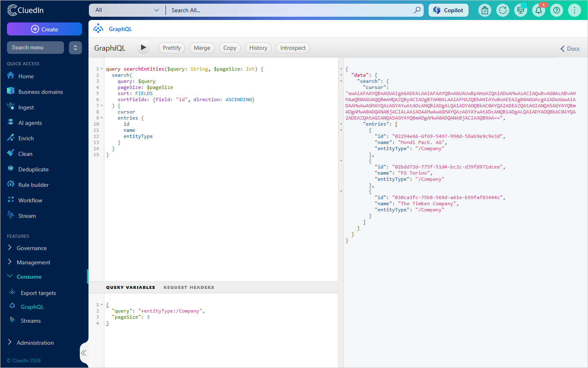Run the query with the play button
The image size is (588, 368).
(x=143, y=48)
